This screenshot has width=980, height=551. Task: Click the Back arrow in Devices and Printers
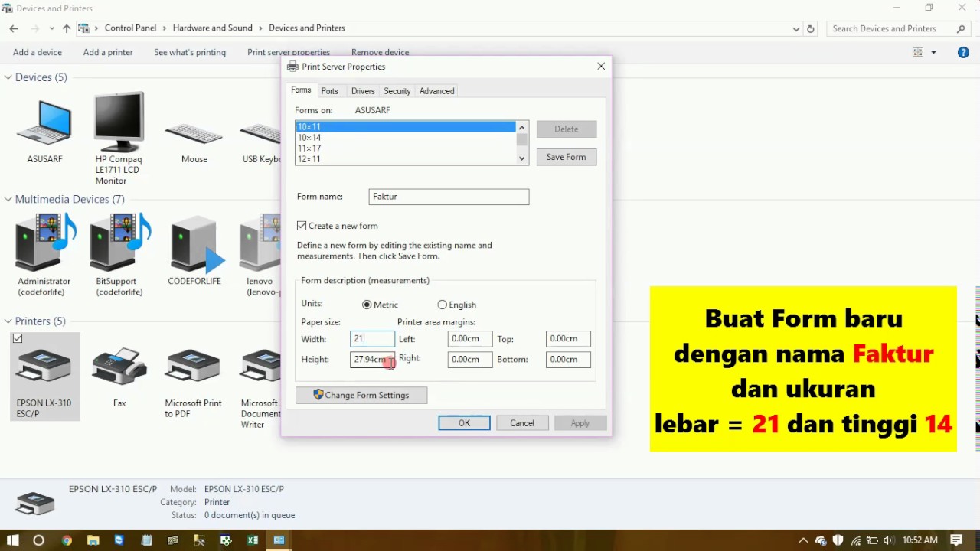tap(14, 28)
